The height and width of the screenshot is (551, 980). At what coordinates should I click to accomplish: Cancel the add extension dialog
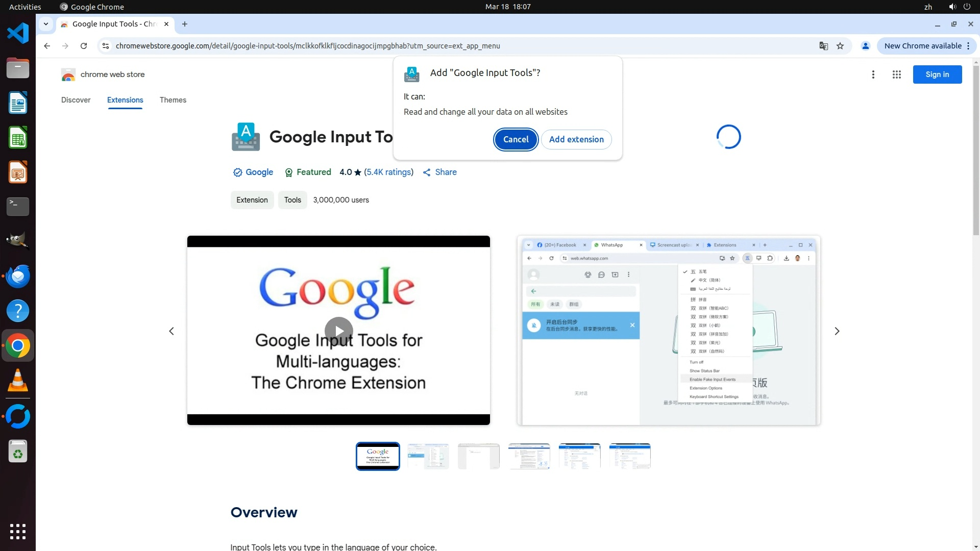[x=516, y=139]
